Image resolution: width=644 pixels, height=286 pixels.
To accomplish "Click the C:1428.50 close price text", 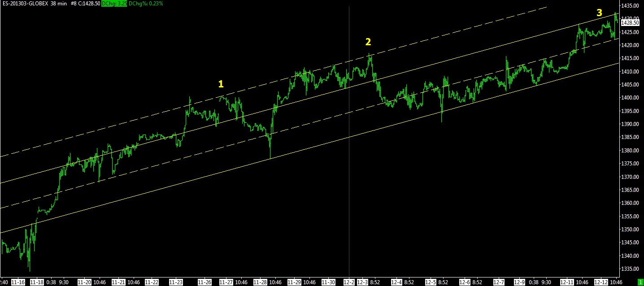I will click(x=89, y=4).
